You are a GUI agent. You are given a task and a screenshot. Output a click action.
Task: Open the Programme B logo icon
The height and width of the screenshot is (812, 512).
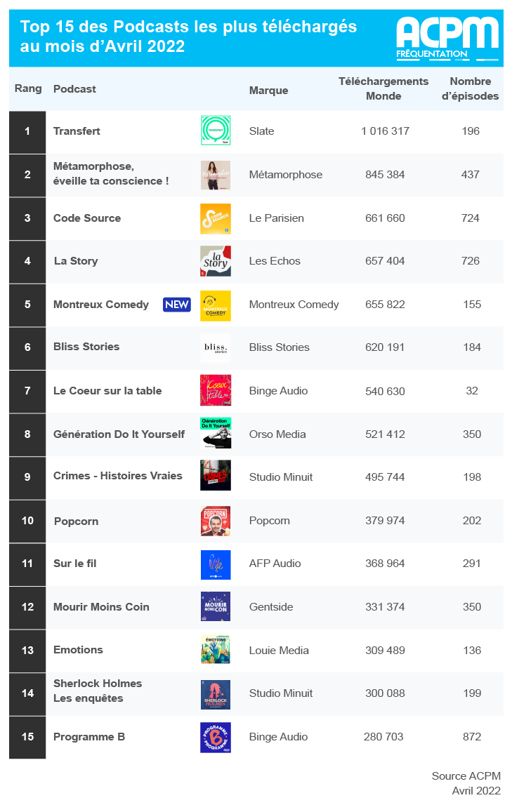pos(216,738)
